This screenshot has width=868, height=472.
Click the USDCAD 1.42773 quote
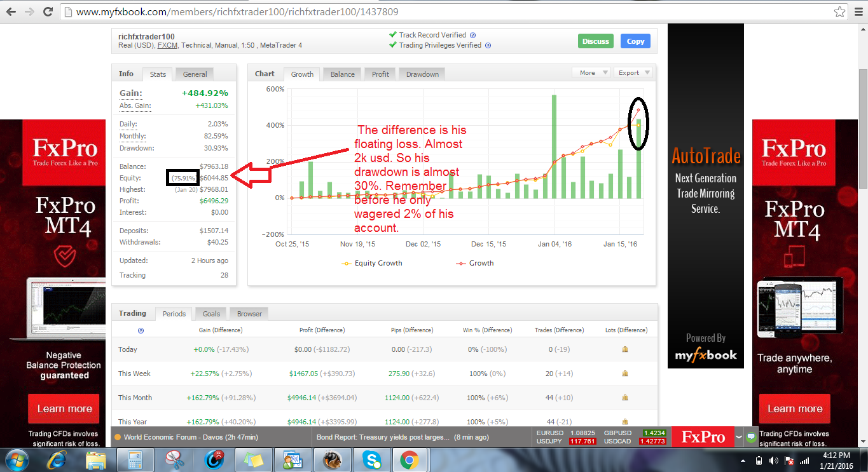(x=634, y=441)
